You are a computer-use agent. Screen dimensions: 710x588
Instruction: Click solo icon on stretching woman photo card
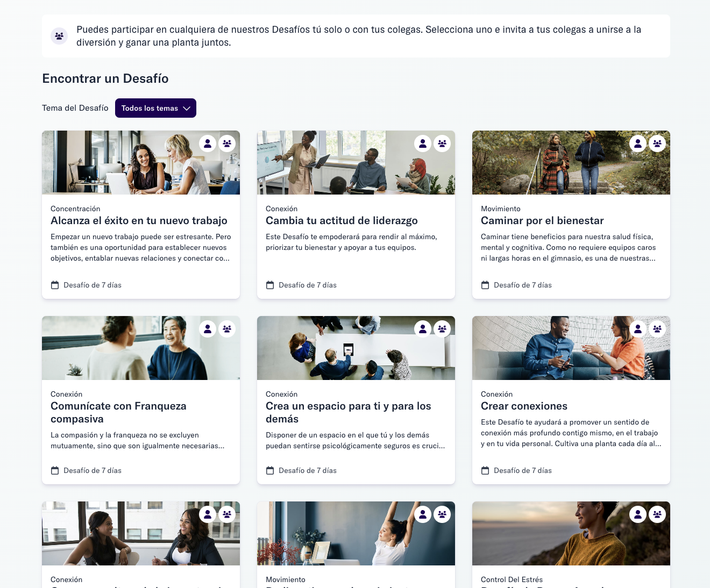[423, 514]
